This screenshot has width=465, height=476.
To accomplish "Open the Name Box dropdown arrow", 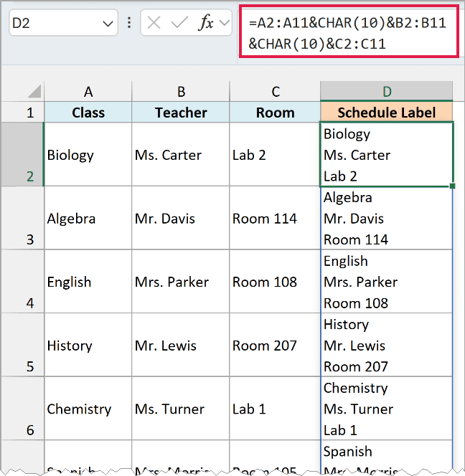I will tap(108, 24).
